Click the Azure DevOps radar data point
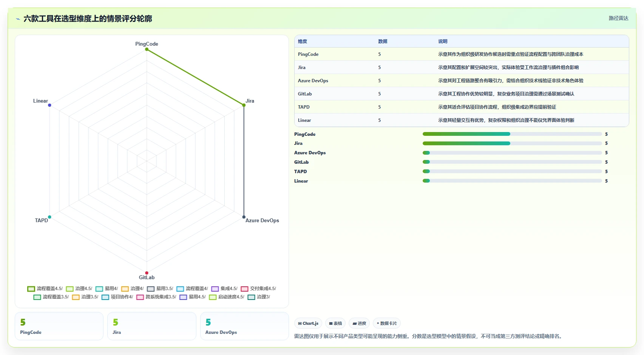The image size is (644, 355). pos(244,217)
